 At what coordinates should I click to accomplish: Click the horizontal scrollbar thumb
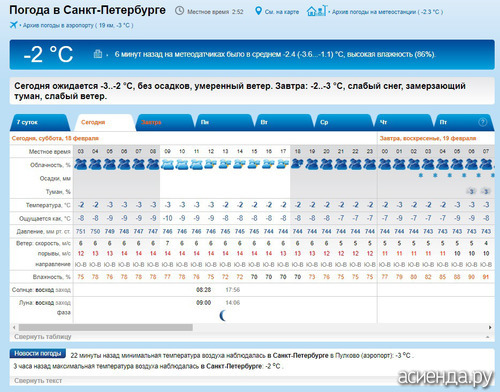click(106, 327)
